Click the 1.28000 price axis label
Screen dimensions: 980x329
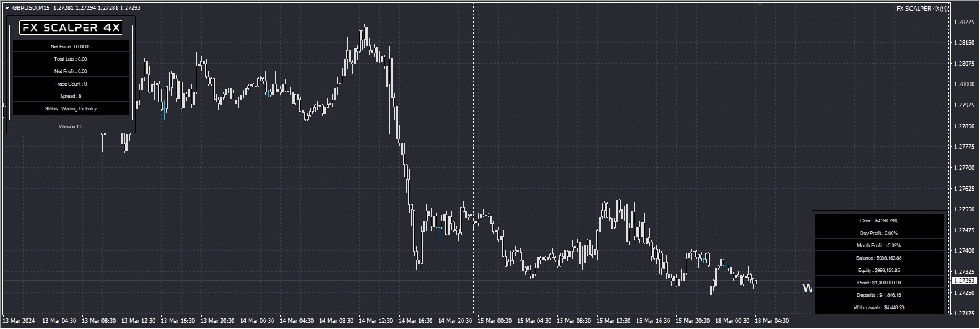pyautogui.click(x=965, y=84)
